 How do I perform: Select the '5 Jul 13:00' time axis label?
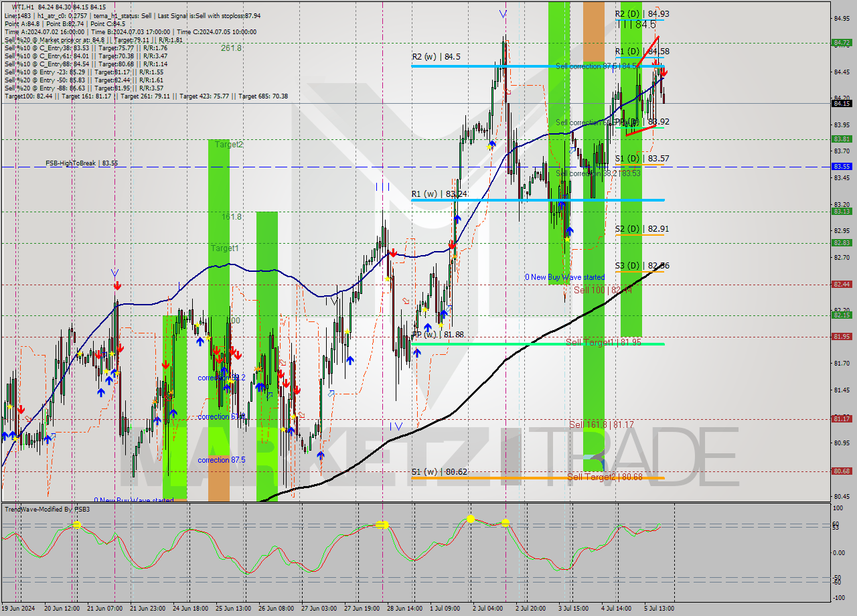pos(659,609)
